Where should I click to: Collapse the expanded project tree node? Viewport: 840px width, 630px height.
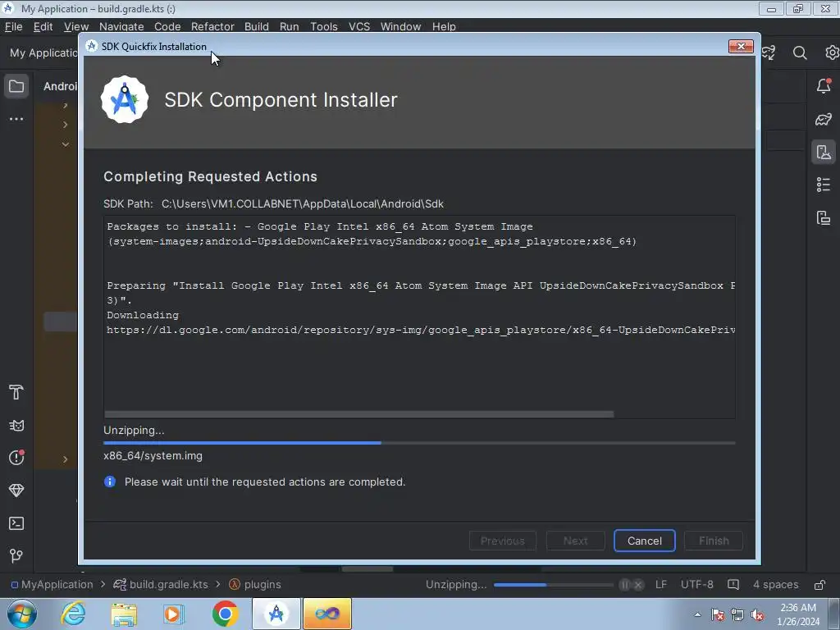(x=66, y=144)
